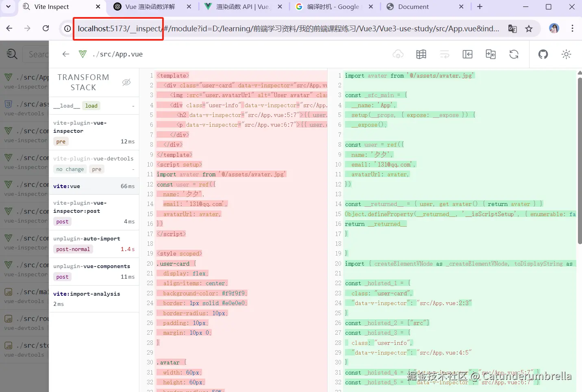This screenshot has width=582, height=392.
Task: Click line 1 '<template>' in left code
Action: [x=173, y=75]
